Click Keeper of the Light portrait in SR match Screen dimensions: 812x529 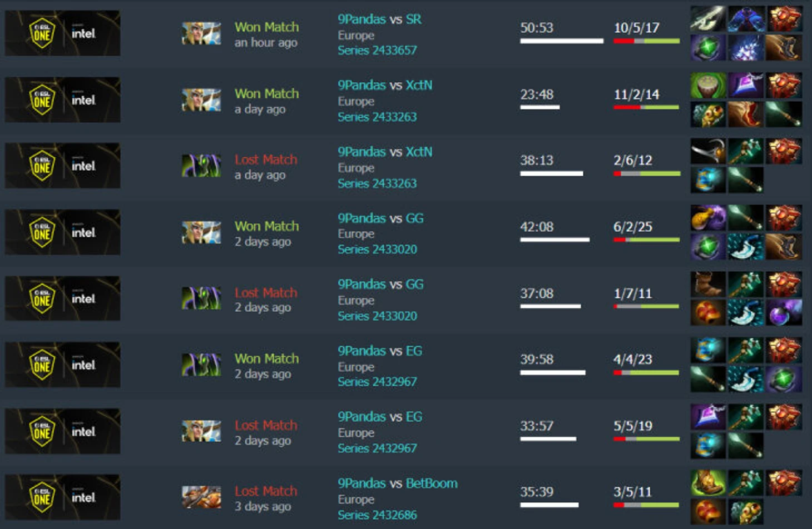201,33
